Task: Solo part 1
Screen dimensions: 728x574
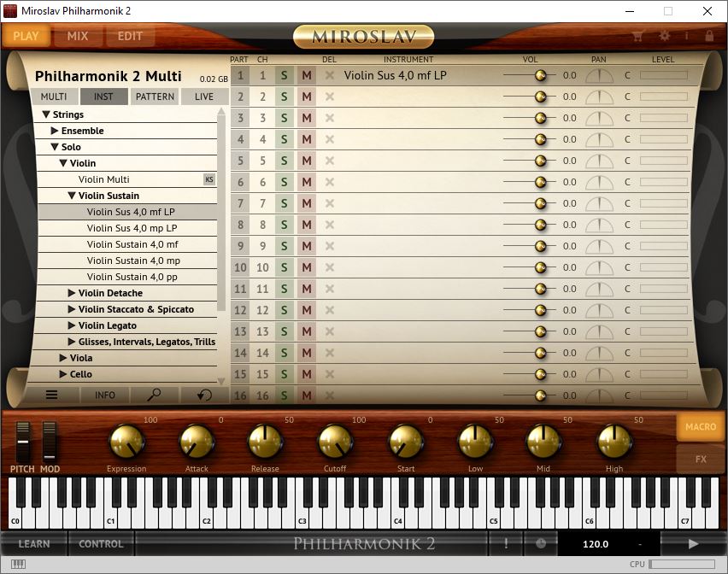Action: 285,75
